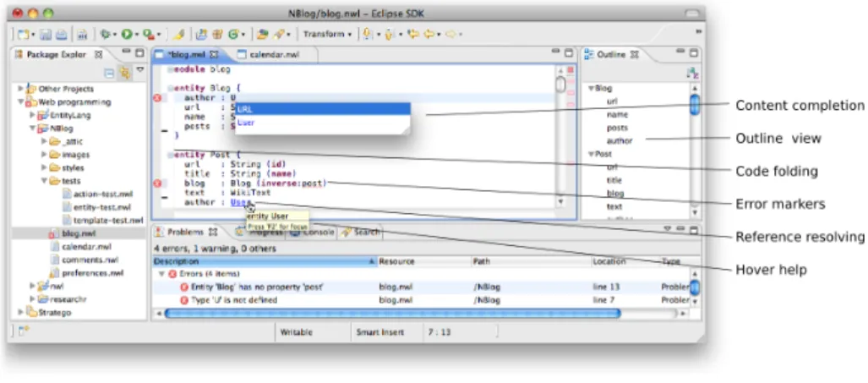
Task: Click the New wizard toolbar icon
Action: coord(23,35)
